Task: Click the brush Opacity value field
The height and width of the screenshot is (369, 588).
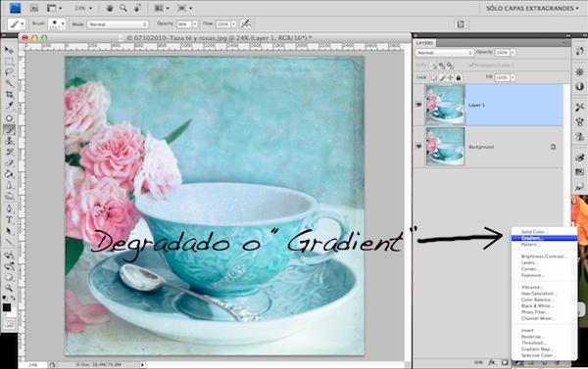Action: (x=184, y=24)
